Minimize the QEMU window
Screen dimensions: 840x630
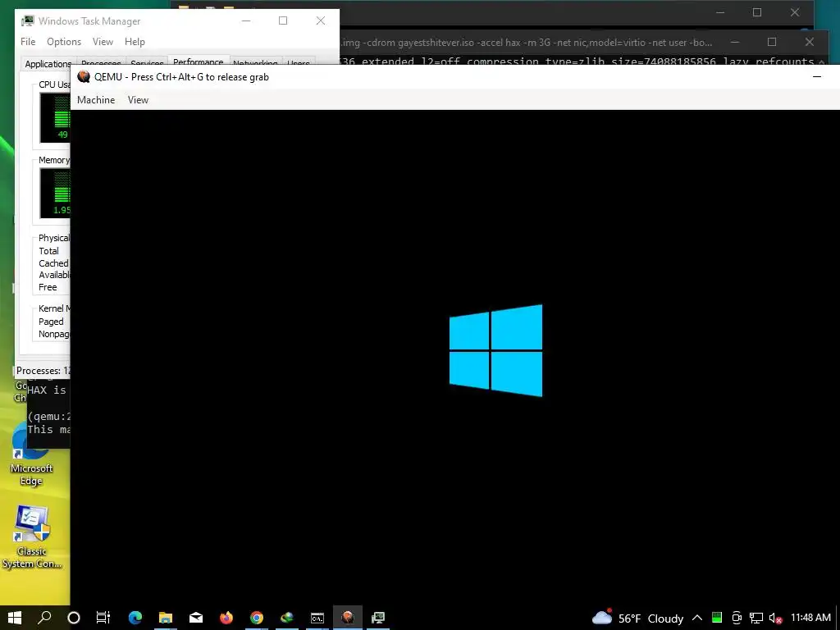[x=816, y=76]
